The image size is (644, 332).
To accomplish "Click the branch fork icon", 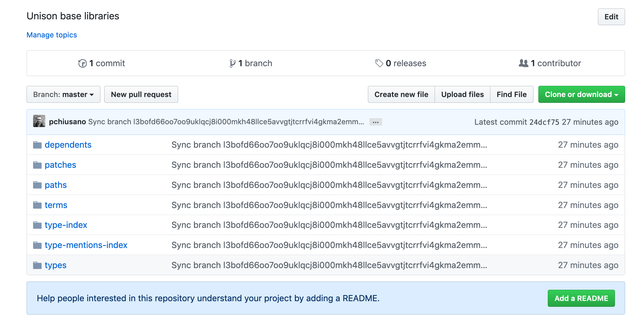I will click(x=232, y=63).
